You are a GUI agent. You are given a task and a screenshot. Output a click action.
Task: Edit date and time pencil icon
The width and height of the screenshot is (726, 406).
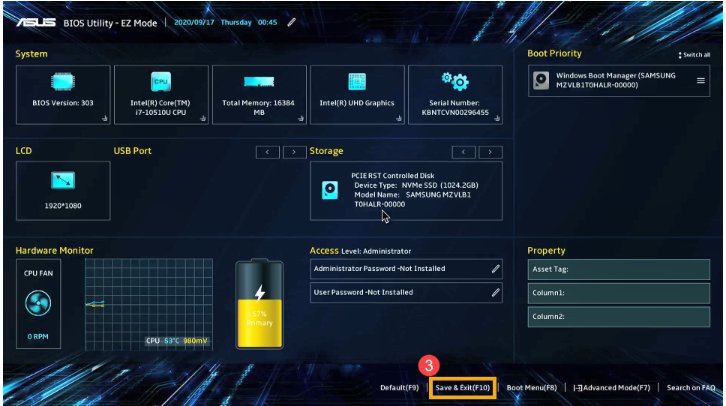(x=291, y=21)
